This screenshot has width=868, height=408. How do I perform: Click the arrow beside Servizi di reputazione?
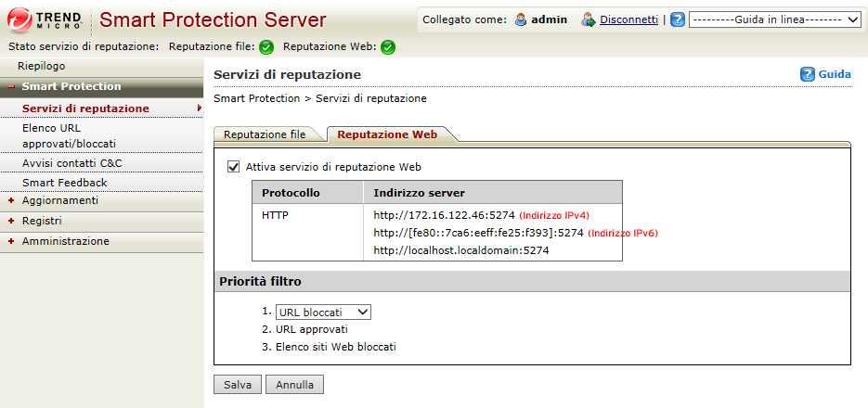point(199,108)
